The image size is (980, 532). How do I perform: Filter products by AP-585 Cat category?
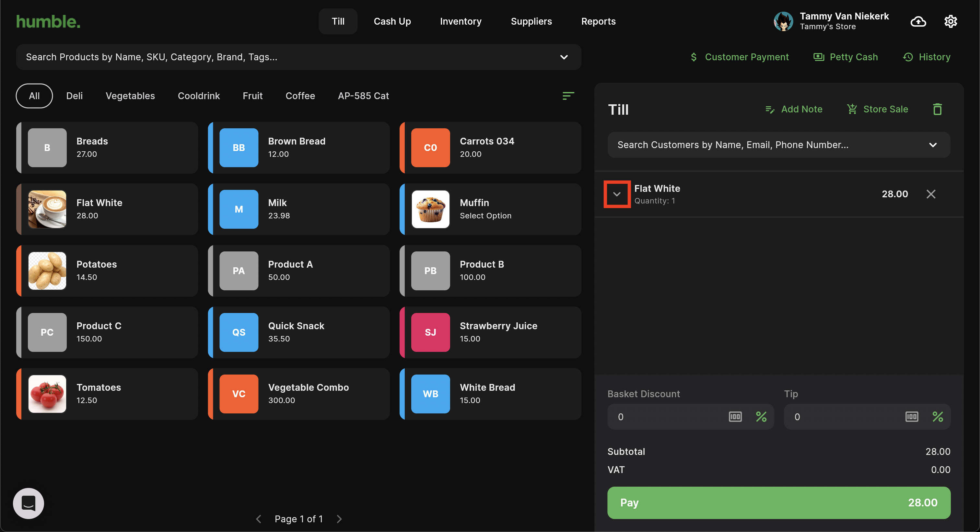click(x=363, y=96)
